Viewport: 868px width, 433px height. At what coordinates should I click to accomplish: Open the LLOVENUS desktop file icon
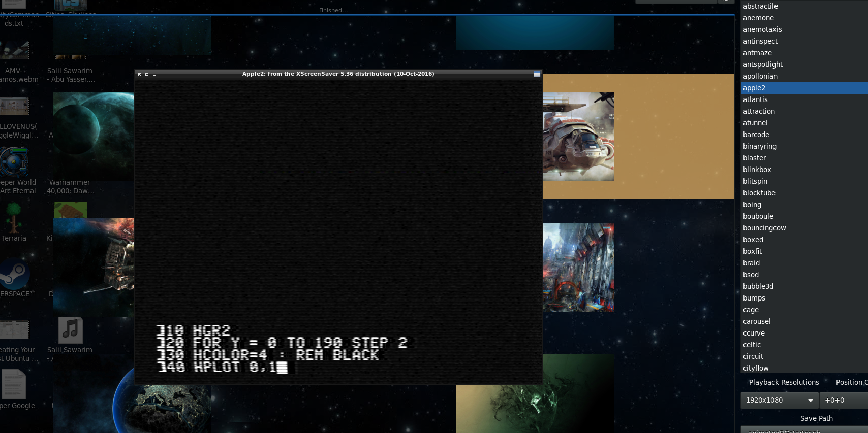[14, 106]
